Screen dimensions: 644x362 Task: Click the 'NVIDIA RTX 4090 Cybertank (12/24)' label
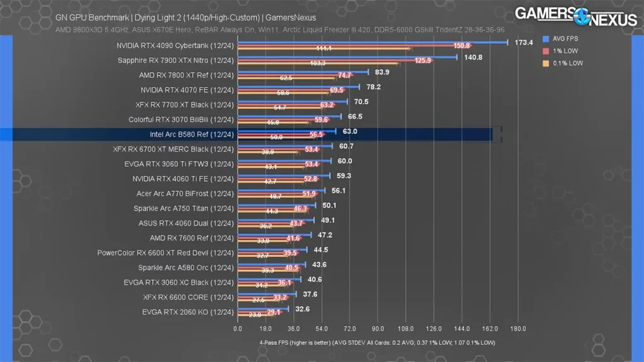(175, 45)
